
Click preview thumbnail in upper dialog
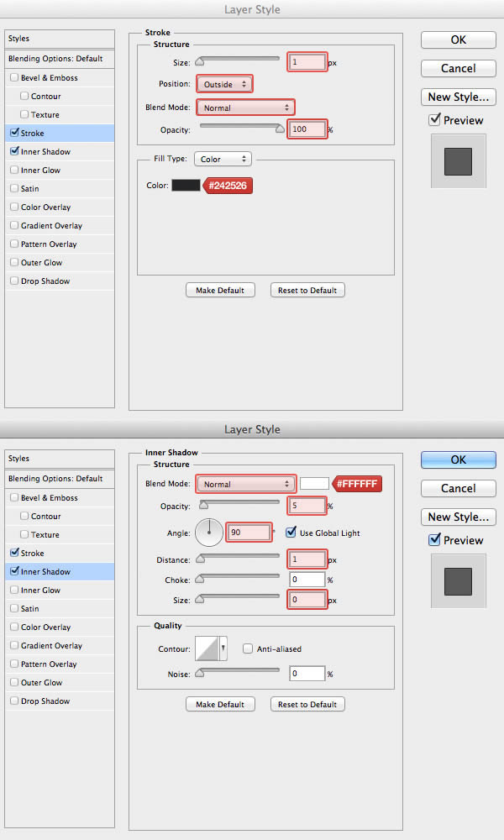click(459, 161)
